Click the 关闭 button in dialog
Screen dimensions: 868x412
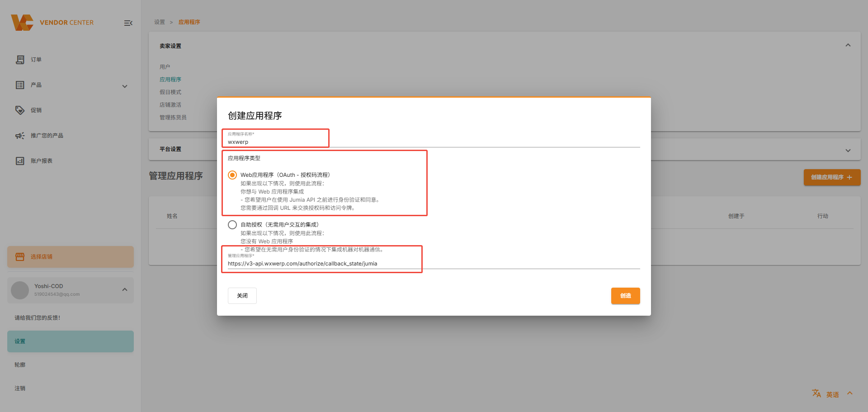pos(242,296)
